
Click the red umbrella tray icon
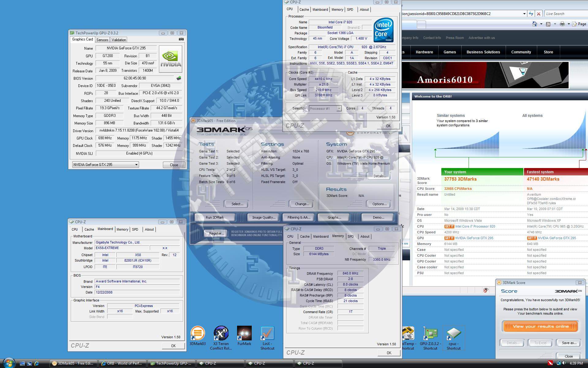[x=550, y=363]
